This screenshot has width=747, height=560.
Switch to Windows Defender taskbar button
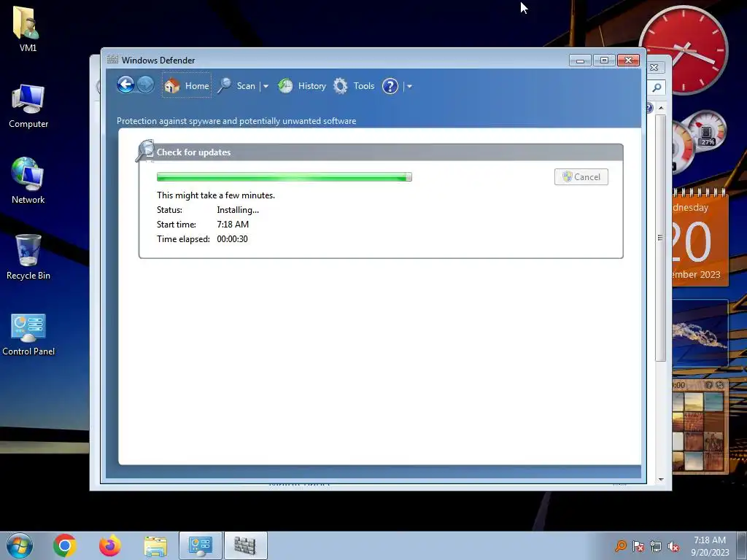245,545
